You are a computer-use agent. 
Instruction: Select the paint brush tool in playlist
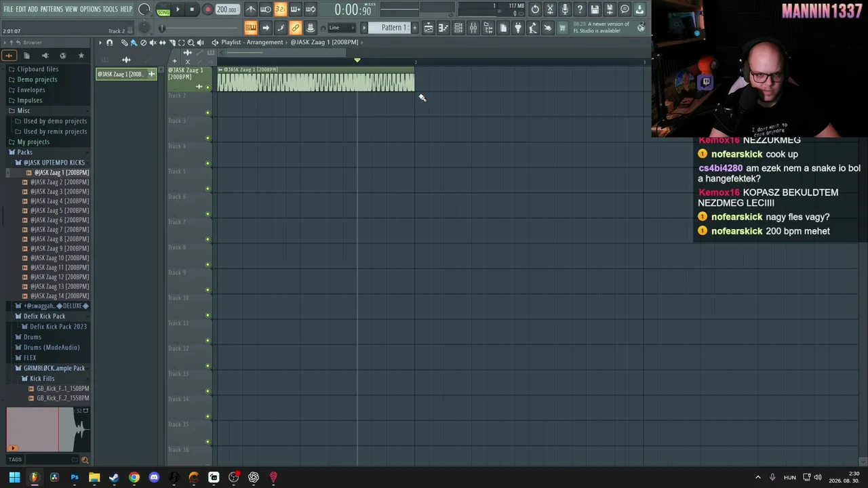[134, 43]
